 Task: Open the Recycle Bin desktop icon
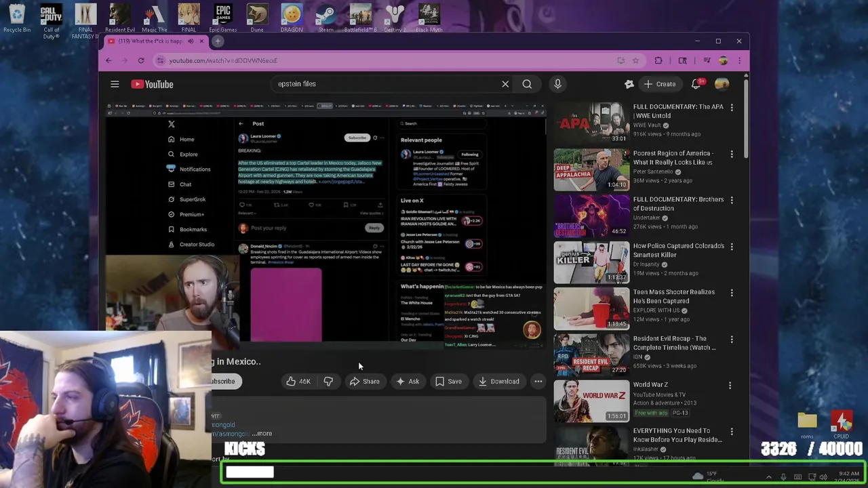tap(17, 18)
